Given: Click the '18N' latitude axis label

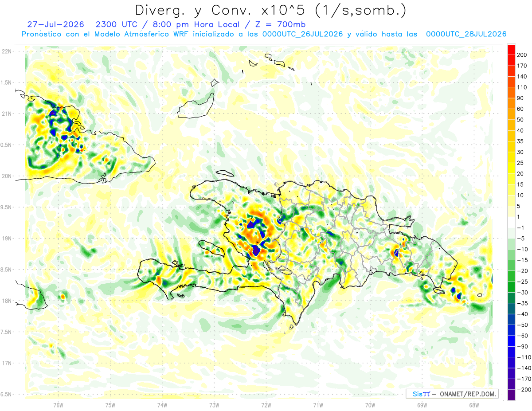Looking at the screenshot, I should 7,301.
